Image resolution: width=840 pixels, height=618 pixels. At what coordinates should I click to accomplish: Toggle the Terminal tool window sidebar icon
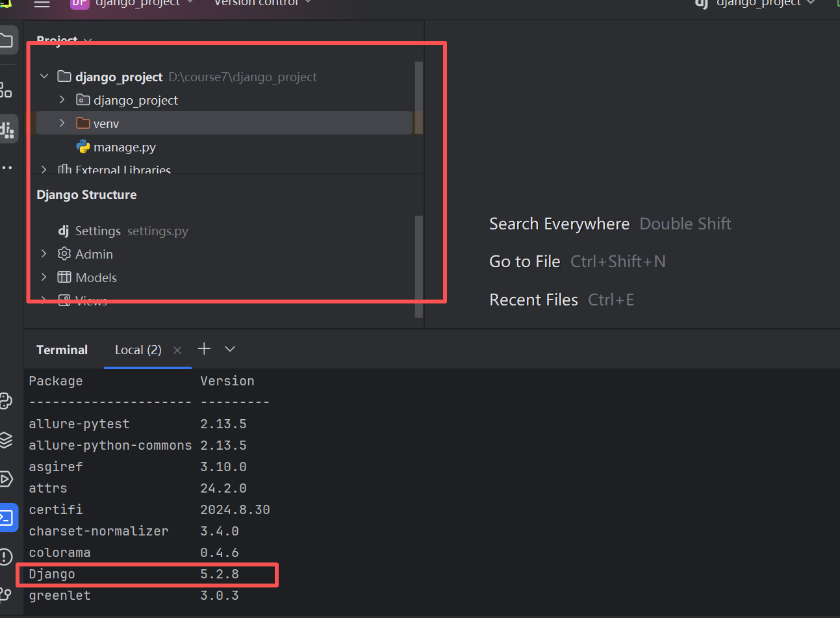pos(6,518)
